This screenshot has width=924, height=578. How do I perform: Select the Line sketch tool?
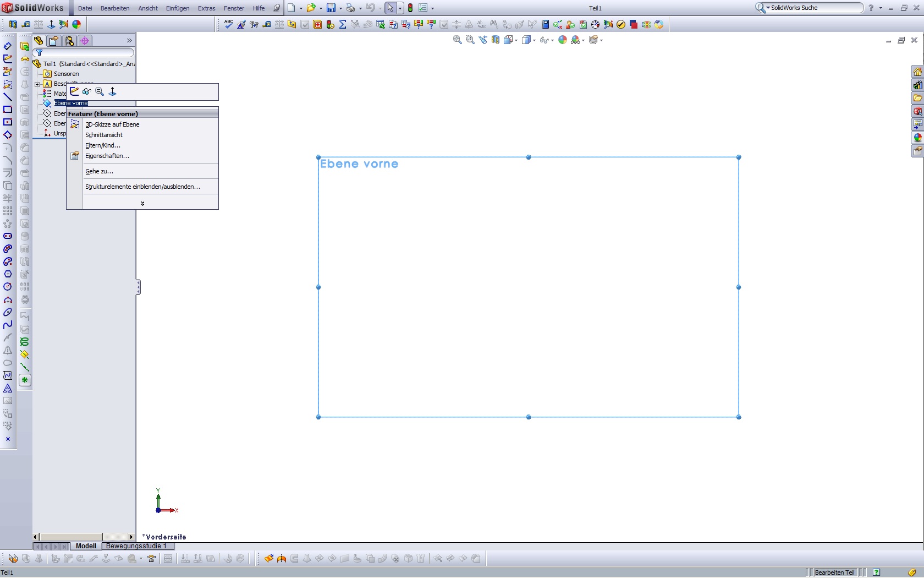[8, 97]
